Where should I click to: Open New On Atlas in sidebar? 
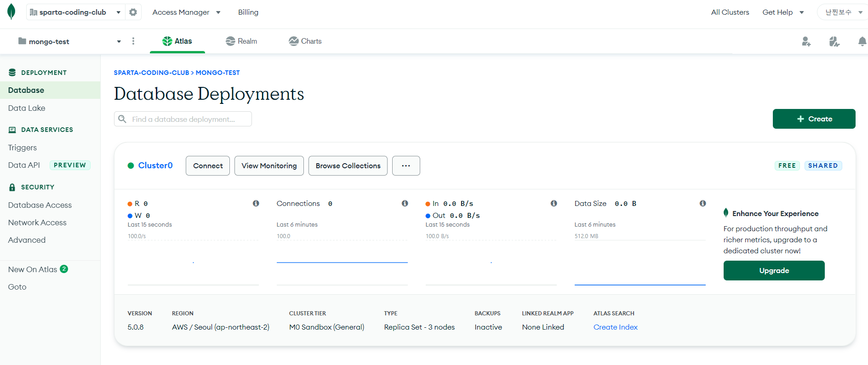tap(33, 269)
